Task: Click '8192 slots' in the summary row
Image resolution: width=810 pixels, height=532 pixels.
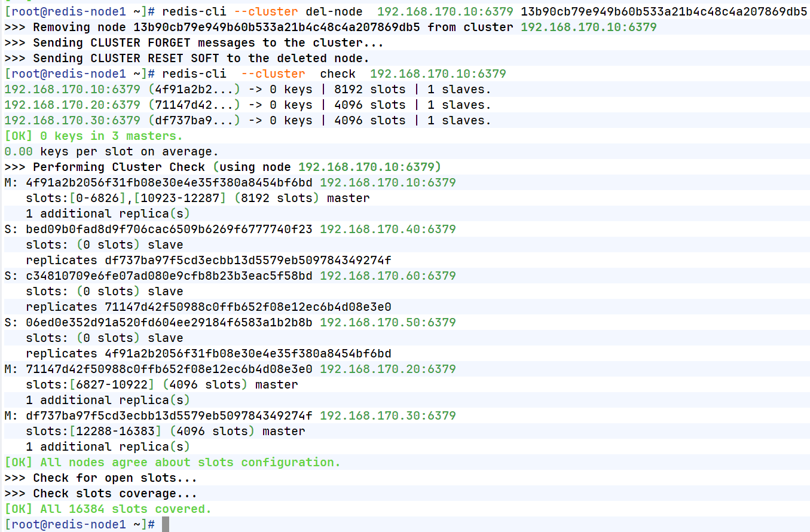Action: (370, 89)
